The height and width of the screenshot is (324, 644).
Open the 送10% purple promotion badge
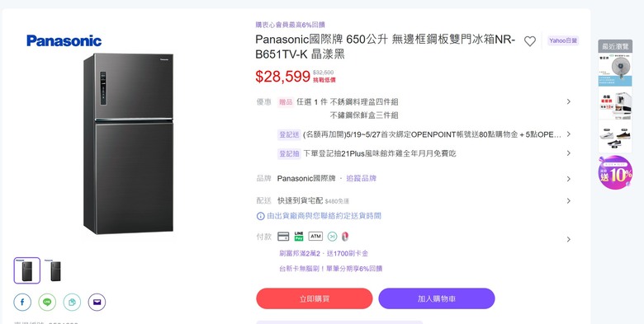[615, 172]
